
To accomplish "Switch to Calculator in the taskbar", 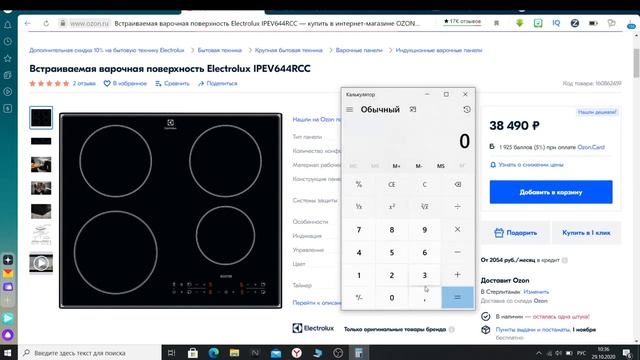I will click(359, 353).
